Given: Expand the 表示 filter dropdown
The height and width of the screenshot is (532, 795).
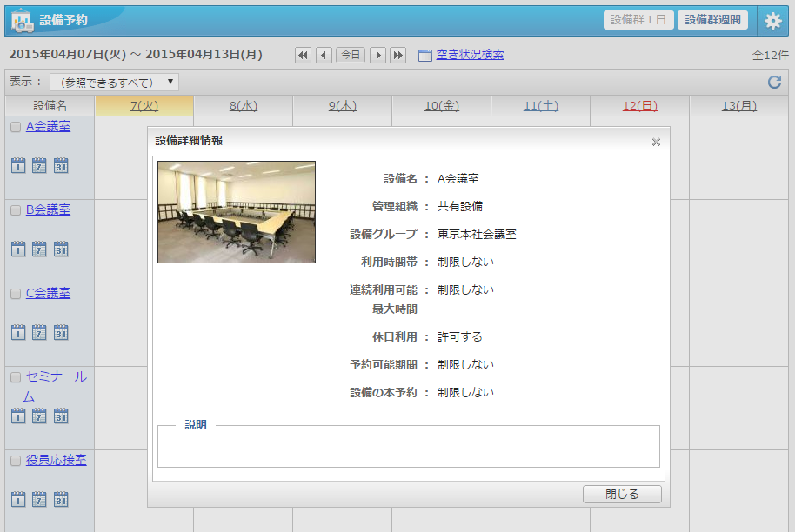Looking at the screenshot, I should click(114, 83).
